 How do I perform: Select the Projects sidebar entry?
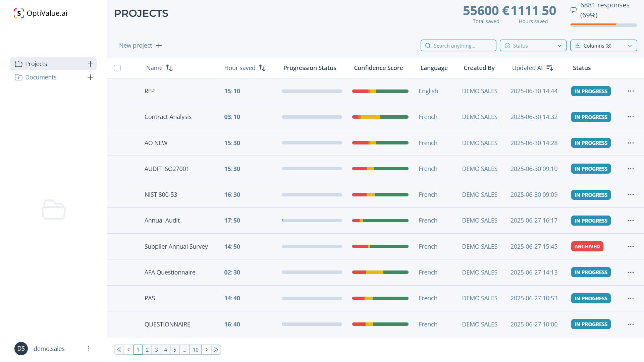36,64
